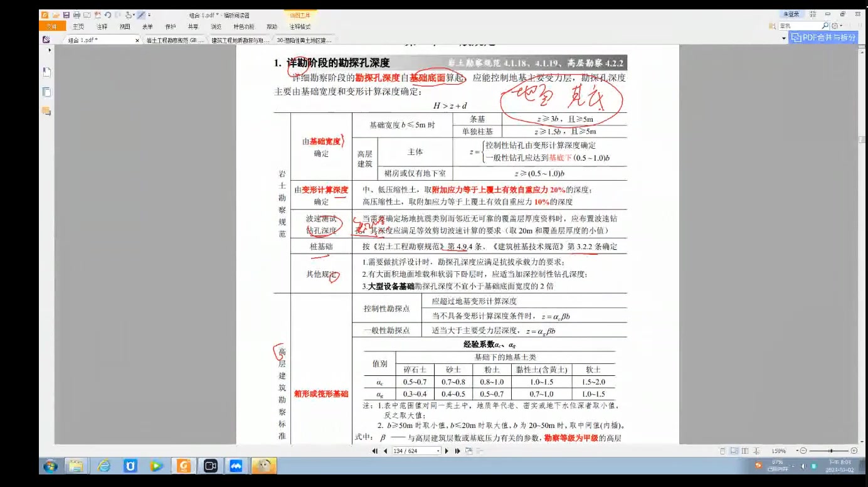This screenshot has height=487, width=868.
Task: Switch to 30-湿陷性黄土地区建 document tab
Action: click(x=305, y=40)
